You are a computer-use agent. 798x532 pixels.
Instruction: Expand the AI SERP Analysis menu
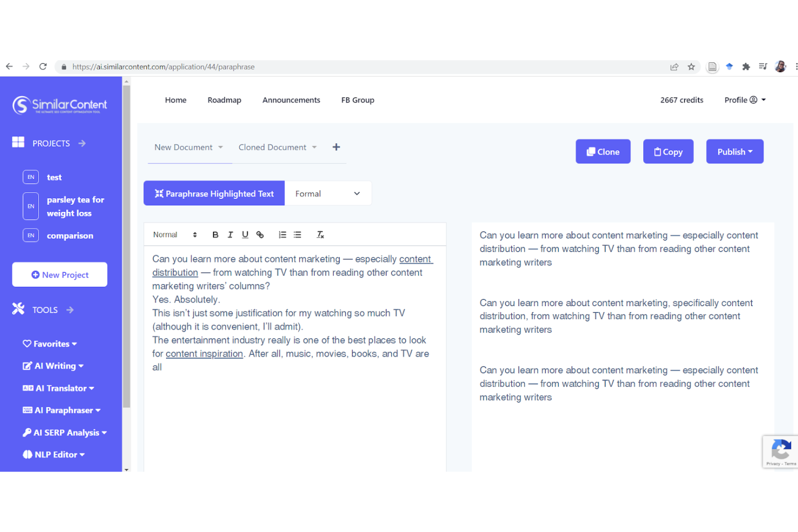pyautogui.click(x=65, y=432)
